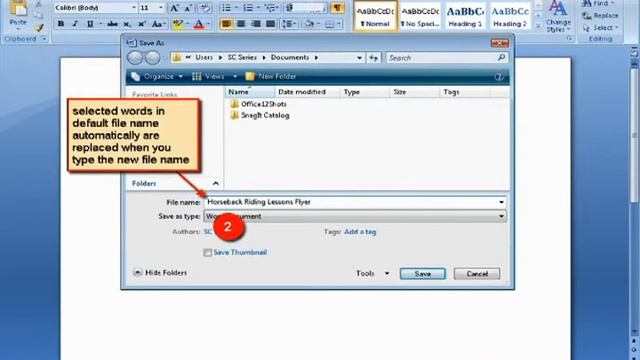
Task: Toggle Align Text Left
Action: click(226, 24)
